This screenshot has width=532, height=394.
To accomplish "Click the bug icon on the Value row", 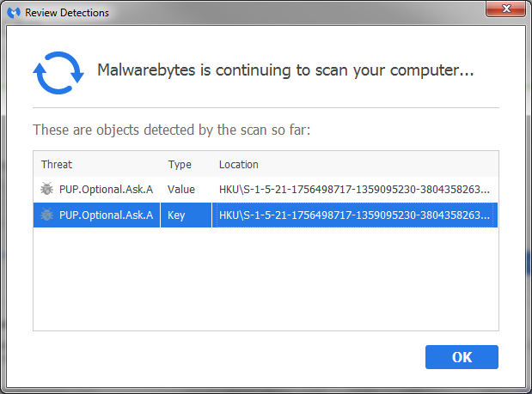I will (46, 189).
